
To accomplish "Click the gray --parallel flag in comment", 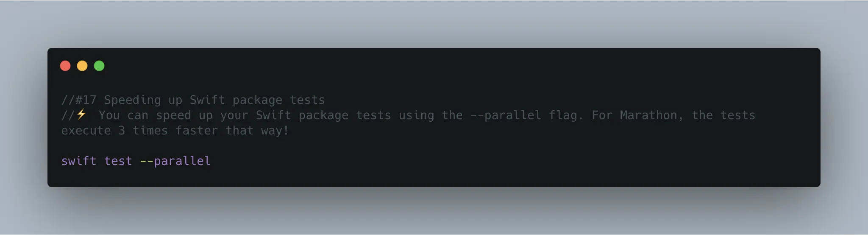I will (x=506, y=115).
